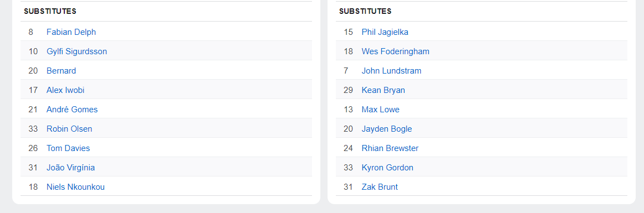View Kyron Gordon player page

pos(387,168)
